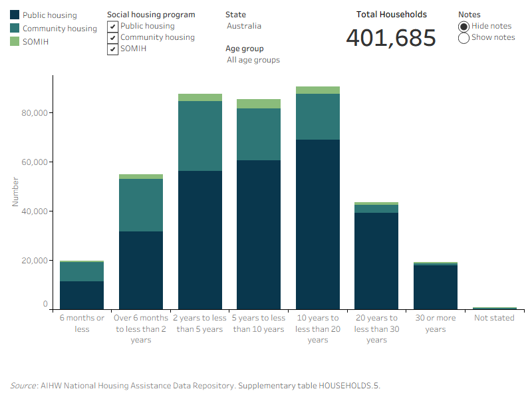The image size is (532, 399).
Task: Click the Community housing legend color swatch
Action: click(15, 28)
